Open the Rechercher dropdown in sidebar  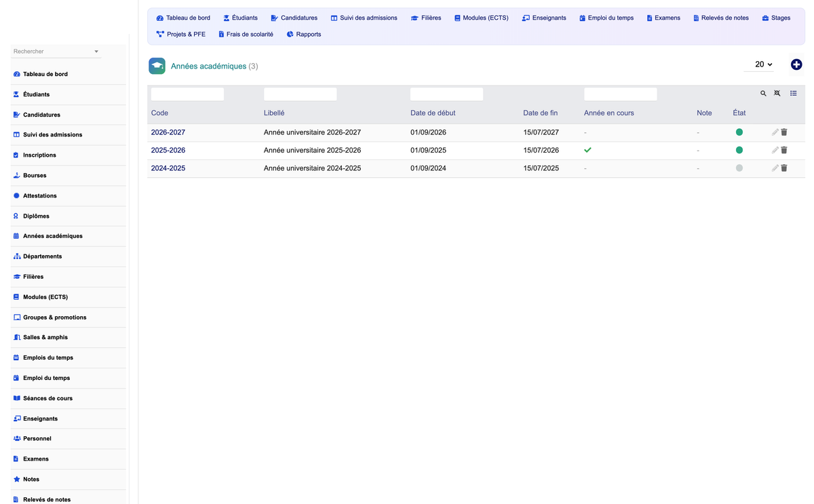pos(56,52)
